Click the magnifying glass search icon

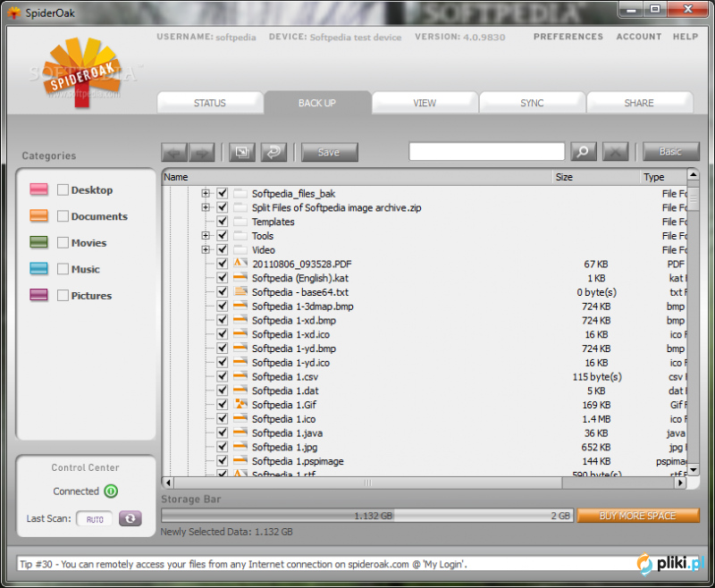point(584,152)
